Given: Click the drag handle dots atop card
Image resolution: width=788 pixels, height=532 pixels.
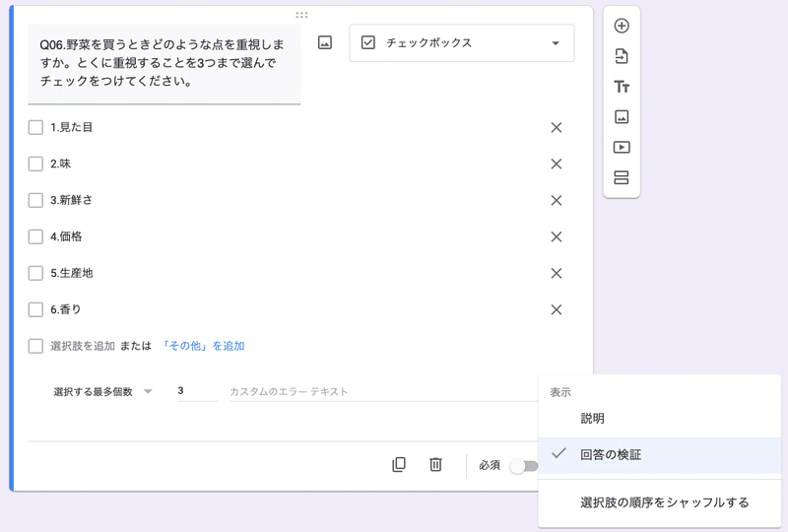Looking at the screenshot, I should point(301,15).
